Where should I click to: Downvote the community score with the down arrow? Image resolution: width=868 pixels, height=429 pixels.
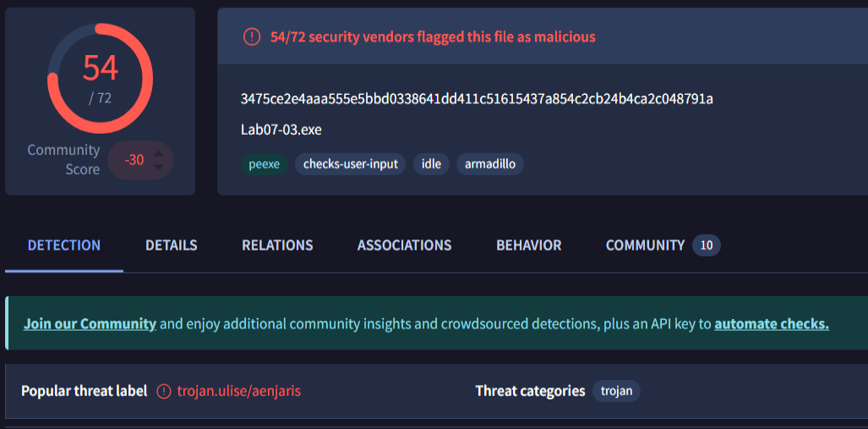pyautogui.click(x=158, y=167)
